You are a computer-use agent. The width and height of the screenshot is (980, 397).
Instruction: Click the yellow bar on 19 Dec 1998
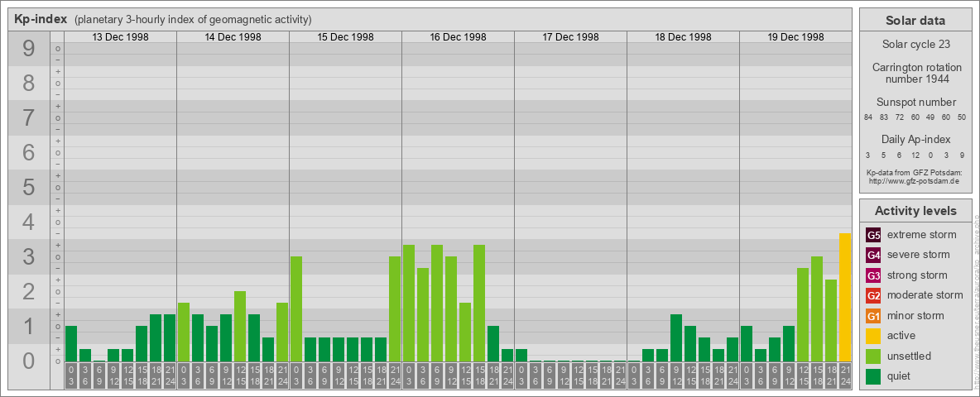[844, 297]
